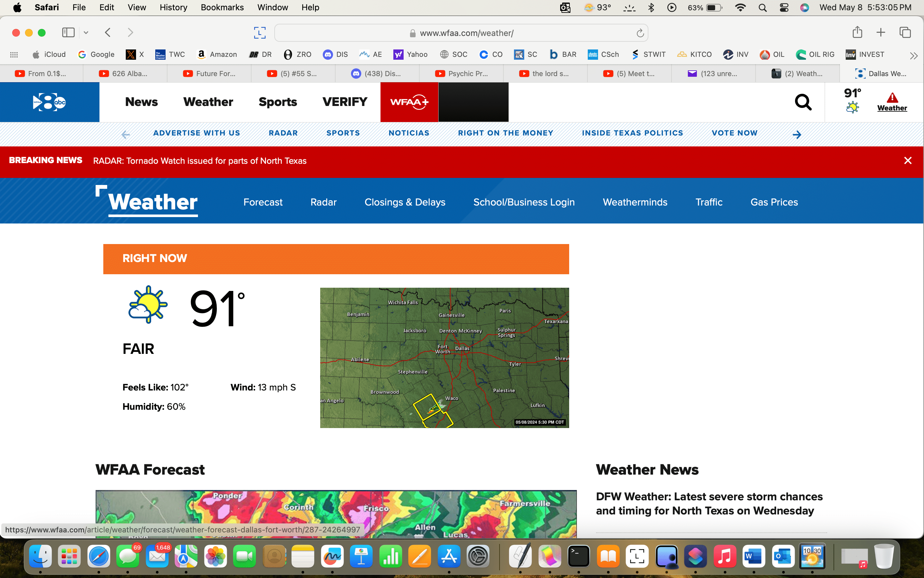Click the North Texas radar map thumbnail
Viewport: 924px width, 578px height.
click(x=444, y=358)
